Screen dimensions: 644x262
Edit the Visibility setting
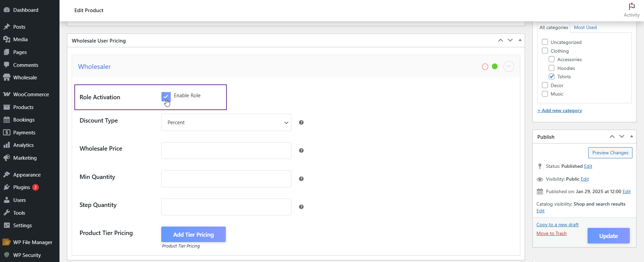pyautogui.click(x=585, y=179)
